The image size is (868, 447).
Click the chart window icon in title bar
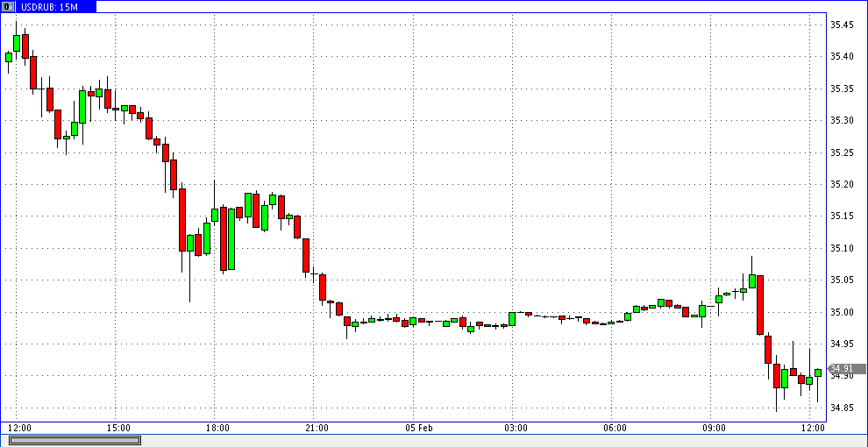click(x=7, y=6)
